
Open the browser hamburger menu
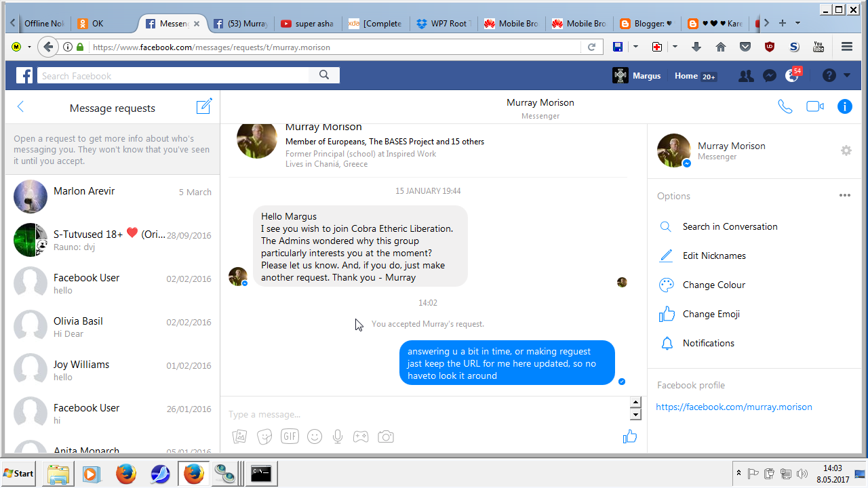point(846,47)
